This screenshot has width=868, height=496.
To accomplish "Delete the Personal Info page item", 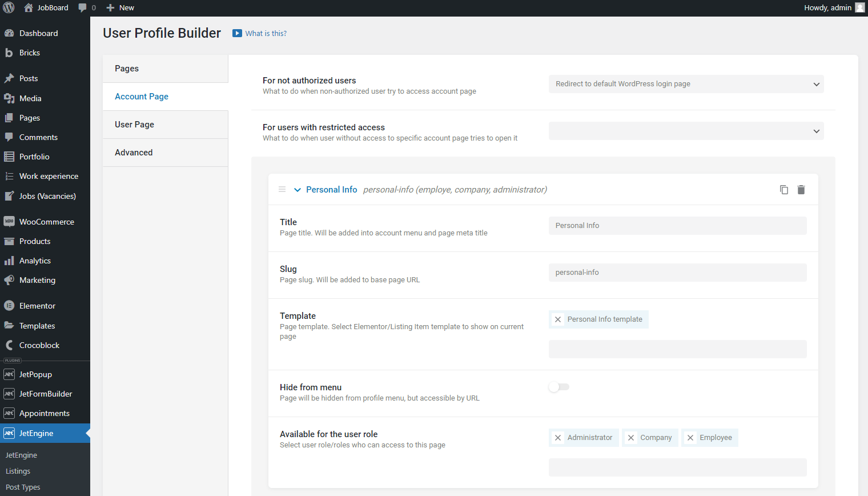I will click(x=801, y=190).
